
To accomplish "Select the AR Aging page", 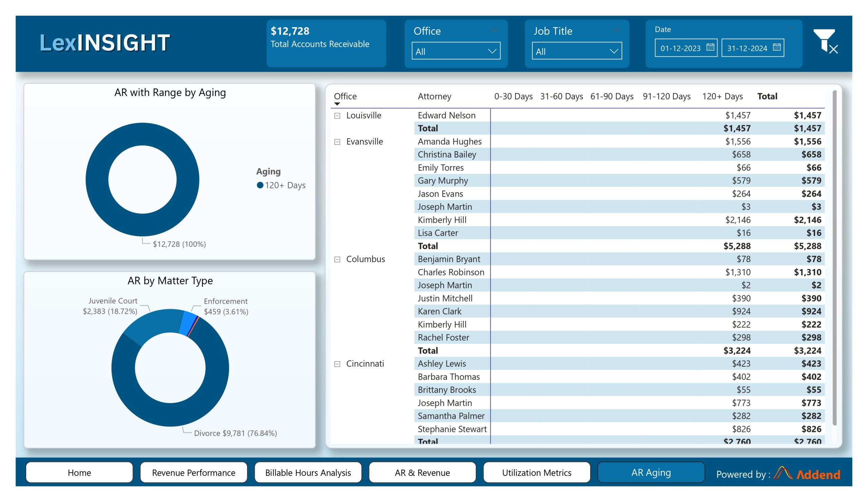I will coord(651,472).
